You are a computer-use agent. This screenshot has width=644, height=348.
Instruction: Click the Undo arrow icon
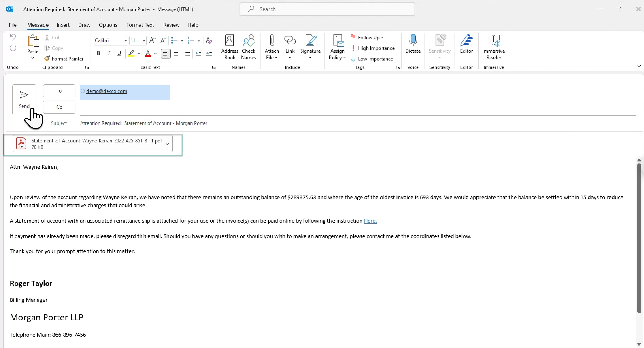(13, 37)
